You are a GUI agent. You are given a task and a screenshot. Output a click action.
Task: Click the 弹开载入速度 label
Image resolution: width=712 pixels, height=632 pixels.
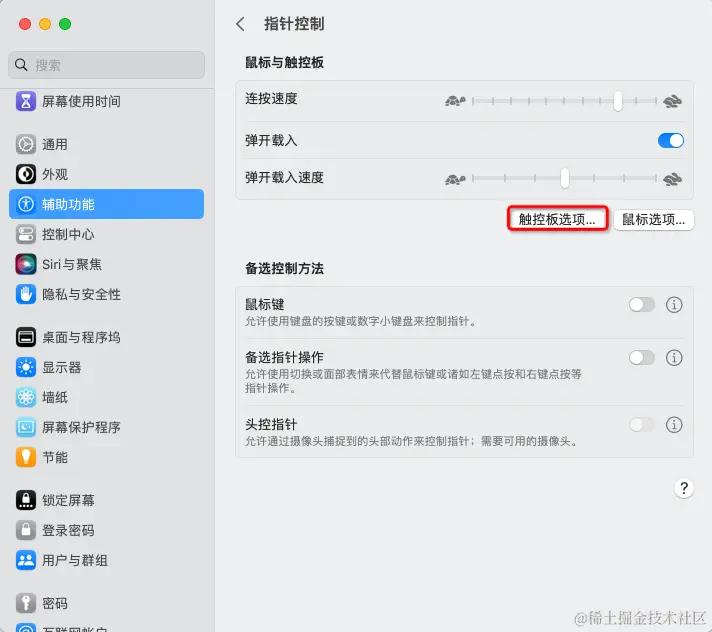[284, 178]
